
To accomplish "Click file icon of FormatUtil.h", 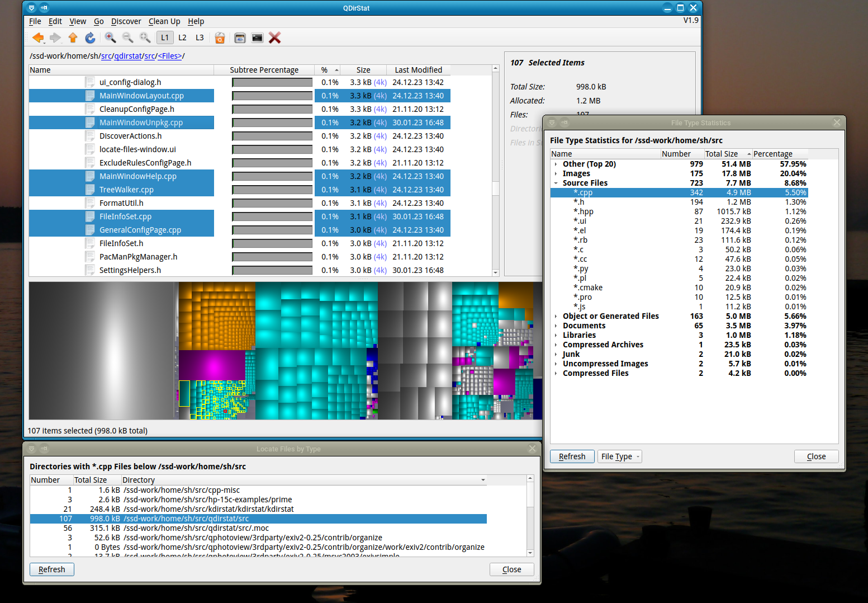I will [x=89, y=203].
